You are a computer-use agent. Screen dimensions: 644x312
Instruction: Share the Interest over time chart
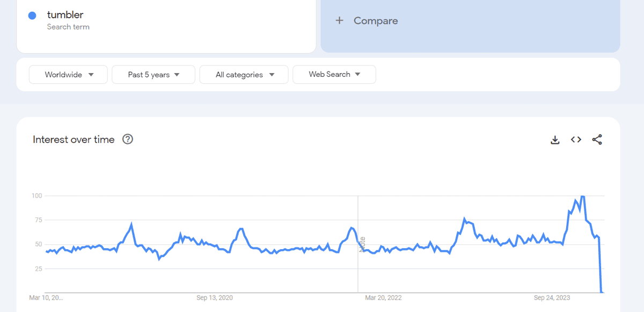click(597, 140)
